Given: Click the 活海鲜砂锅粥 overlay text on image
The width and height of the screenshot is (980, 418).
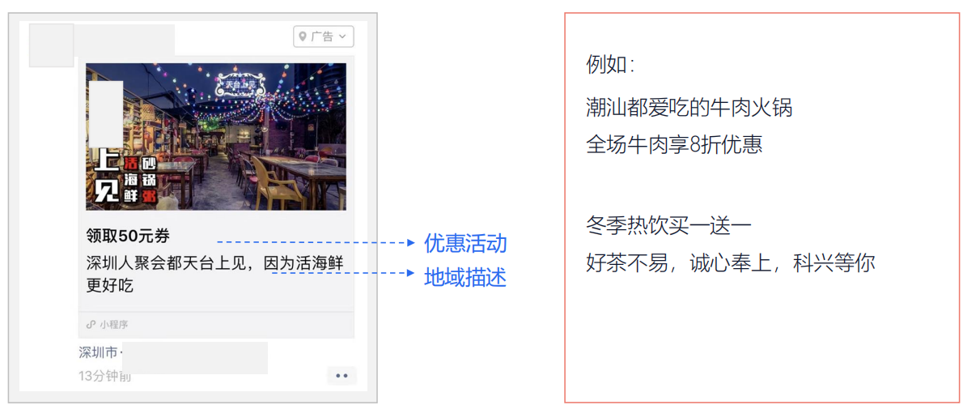Looking at the screenshot, I should click(x=139, y=180).
